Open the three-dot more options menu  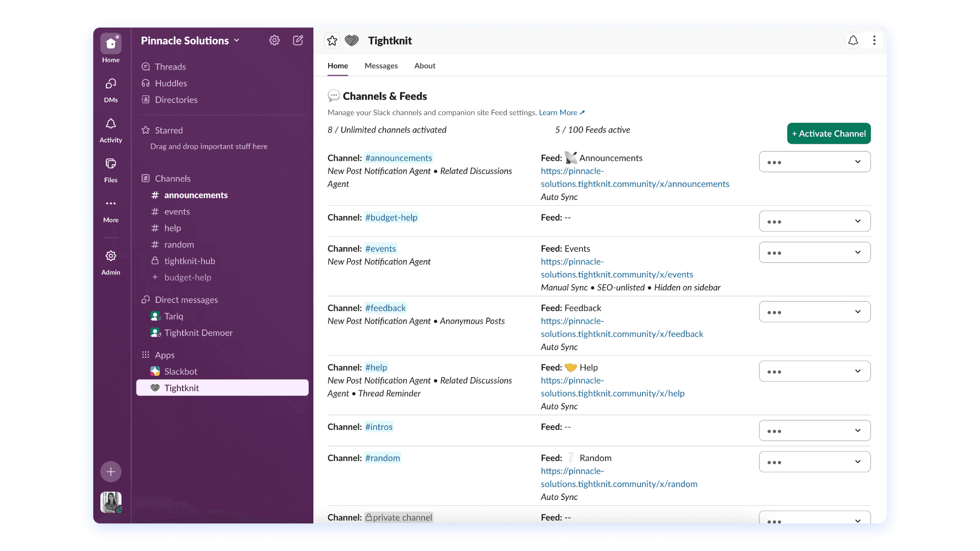[x=874, y=40]
